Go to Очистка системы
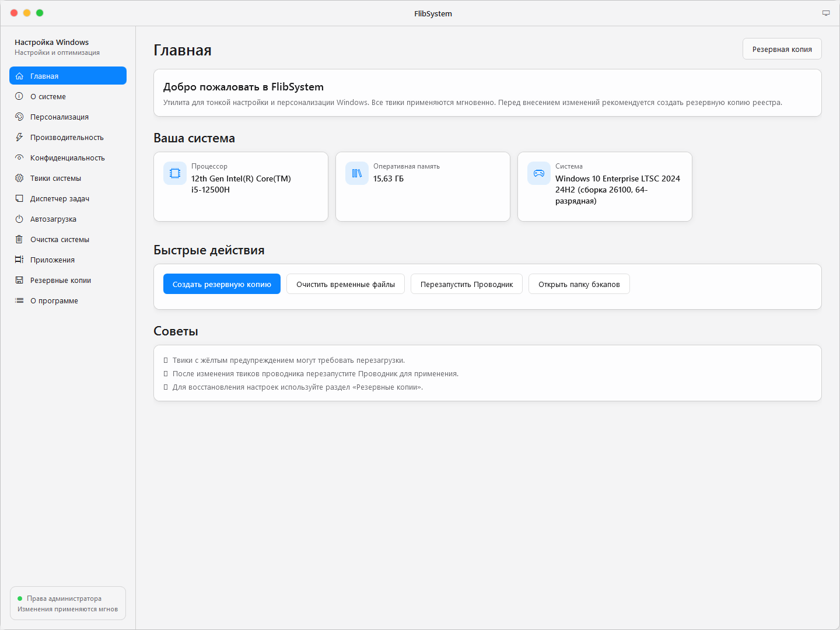 tap(68, 239)
